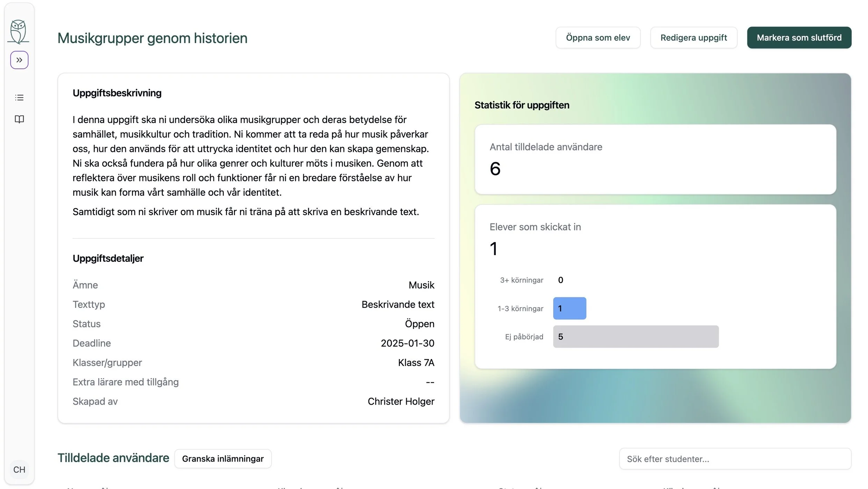This screenshot has width=868, height=489.
Task: Click the Elever som skickat in count
Action: point(493,249)
